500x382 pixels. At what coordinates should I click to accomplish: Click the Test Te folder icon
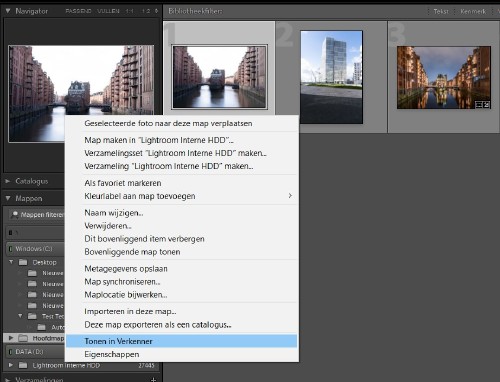click(x=32, y=316)
